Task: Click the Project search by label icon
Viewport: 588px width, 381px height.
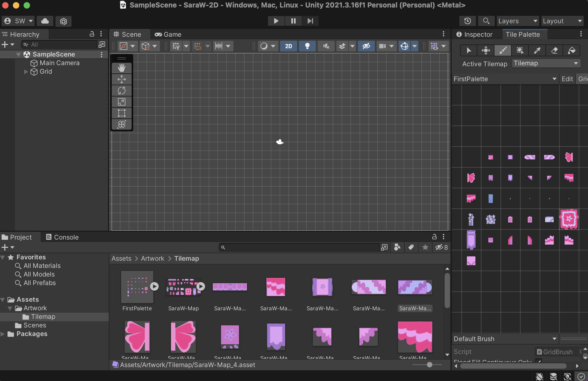Action: point(411,247)
